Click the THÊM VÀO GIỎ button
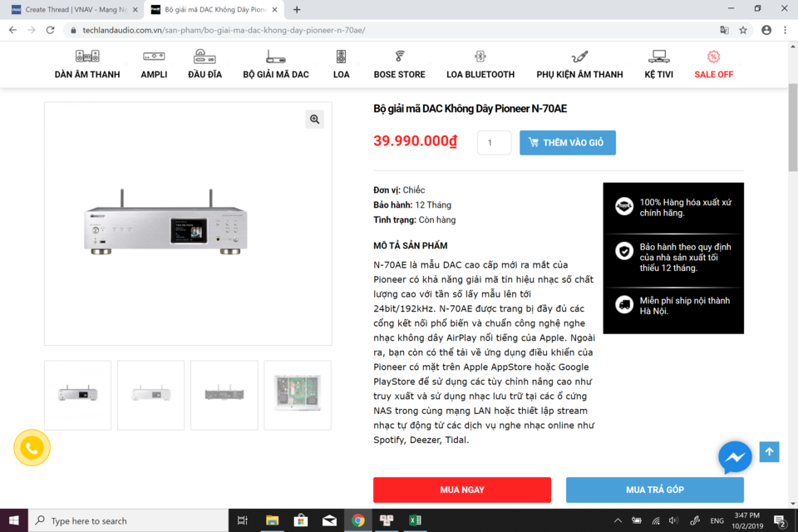Screen dimensions: 798x532 (568, 142)
